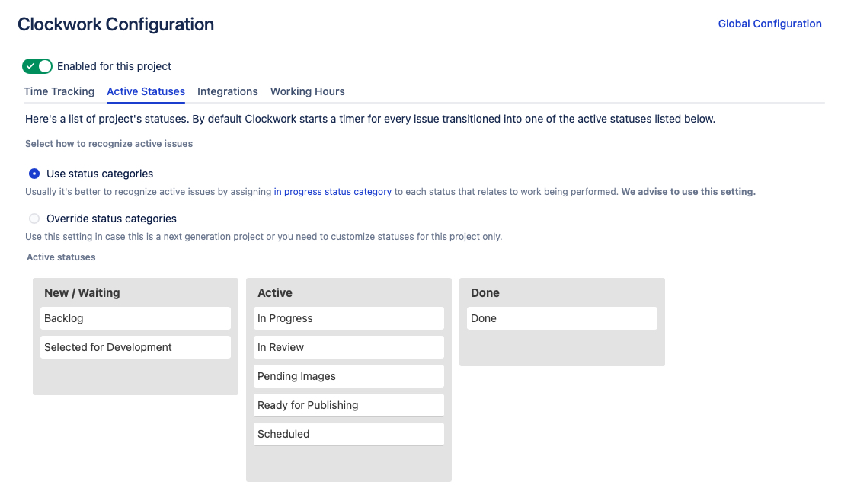Click the Done column header
The width and height of the screenshot is (854, 504).
(x=485, y=293)
